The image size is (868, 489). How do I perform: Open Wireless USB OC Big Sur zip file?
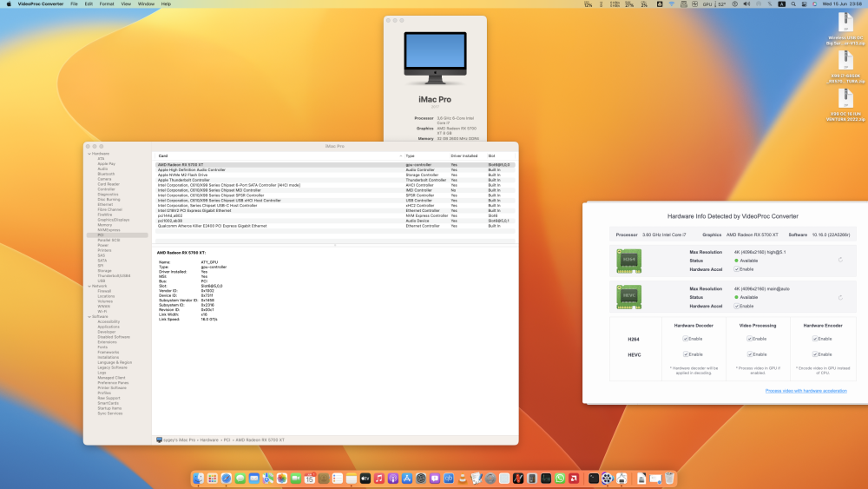[x=845, y=30]
